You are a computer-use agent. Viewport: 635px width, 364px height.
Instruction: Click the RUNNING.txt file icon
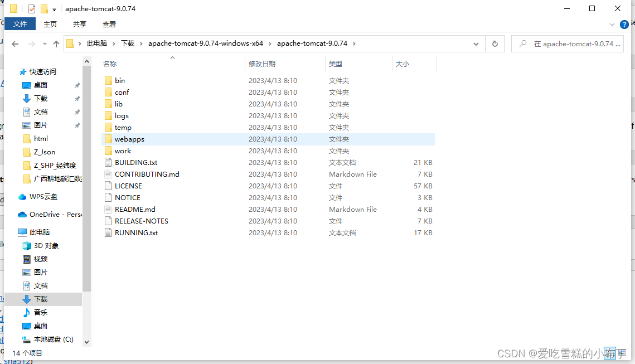[108, 233]
